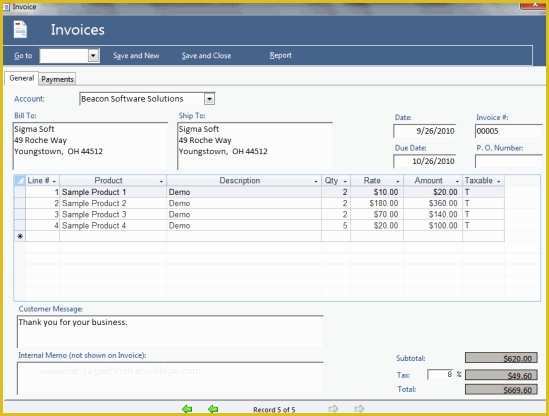The width and height of the screenshot is (549, 416).
Task: Open the Account dropdown arrow
Action: [x=209, y=99]
